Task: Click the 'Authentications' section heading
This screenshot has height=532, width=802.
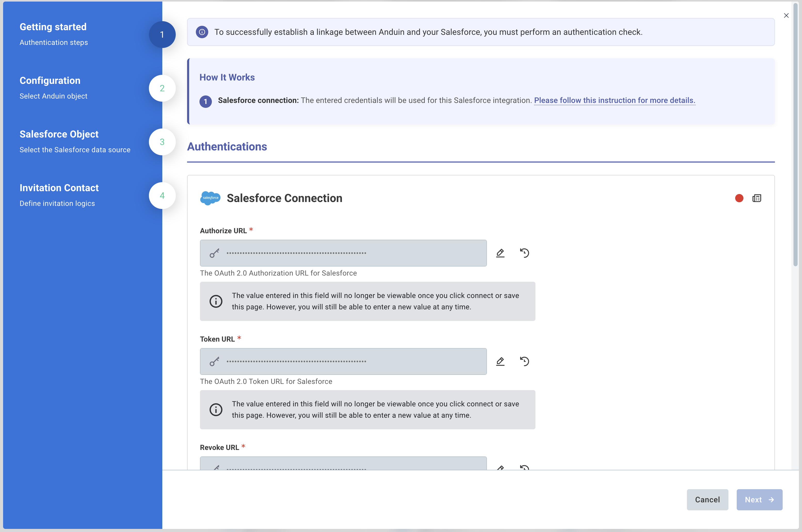Action: (x=227, y=147)
